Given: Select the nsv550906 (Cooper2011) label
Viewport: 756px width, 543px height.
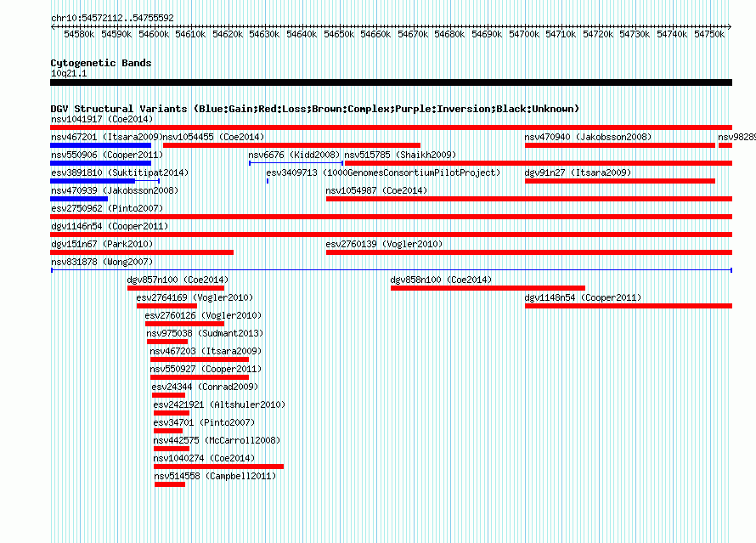Looking at the screenshot, I should tap(107, 155).
